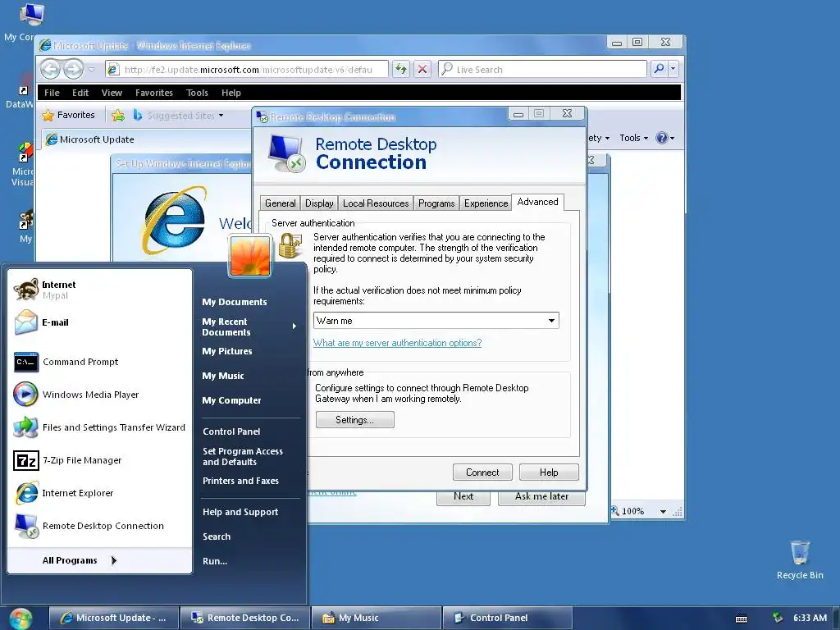Open What are my server authentication options link
The width and height of the screenshot is (840, 630).
coord(397,343)
